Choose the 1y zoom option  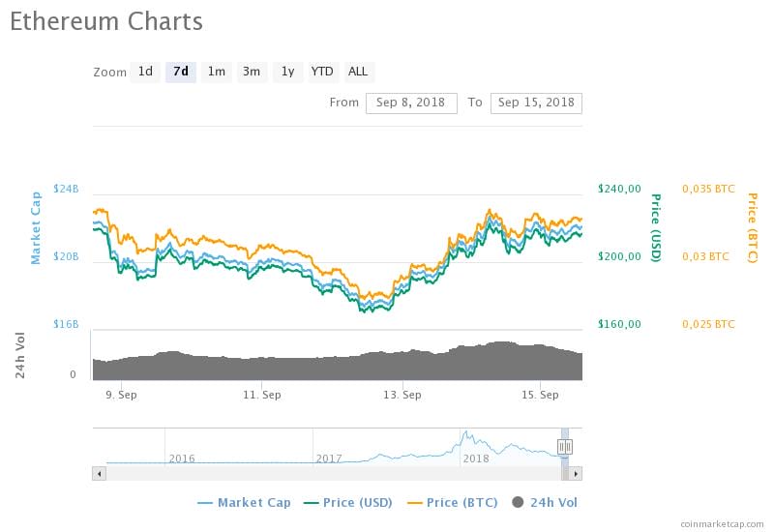(x=287, y=72)
